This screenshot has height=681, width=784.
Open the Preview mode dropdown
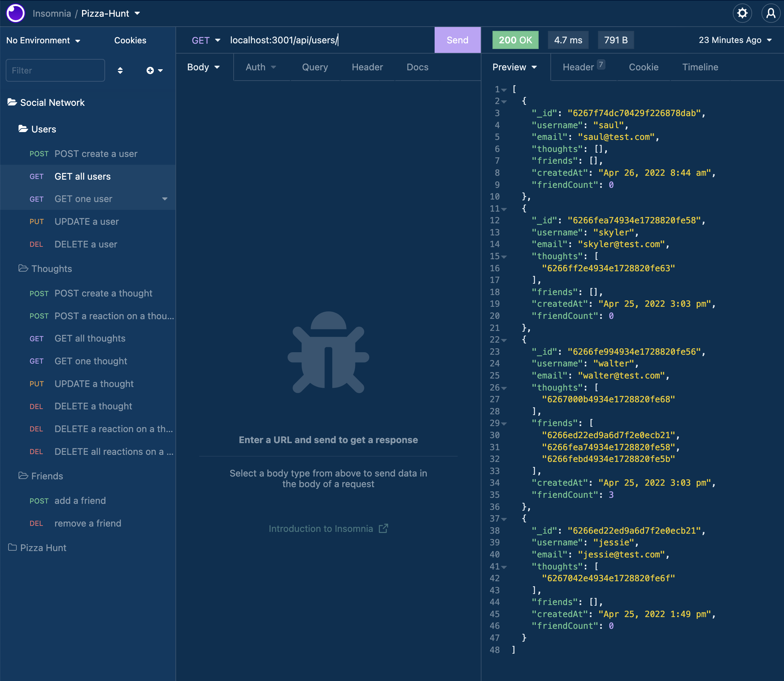click(x=515, y=67)
